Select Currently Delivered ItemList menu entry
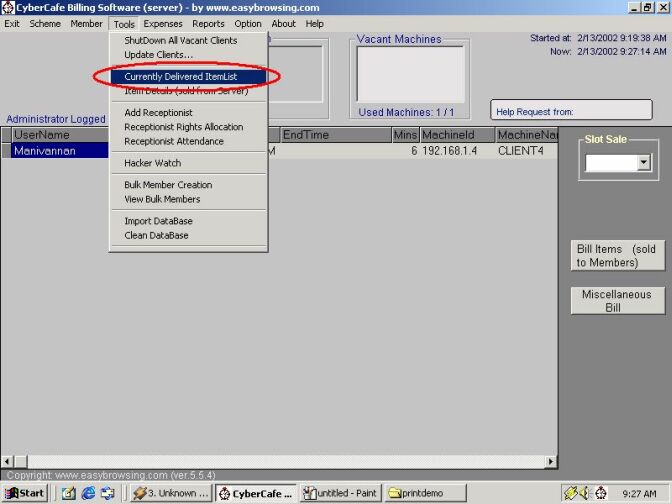 point(180,76)
